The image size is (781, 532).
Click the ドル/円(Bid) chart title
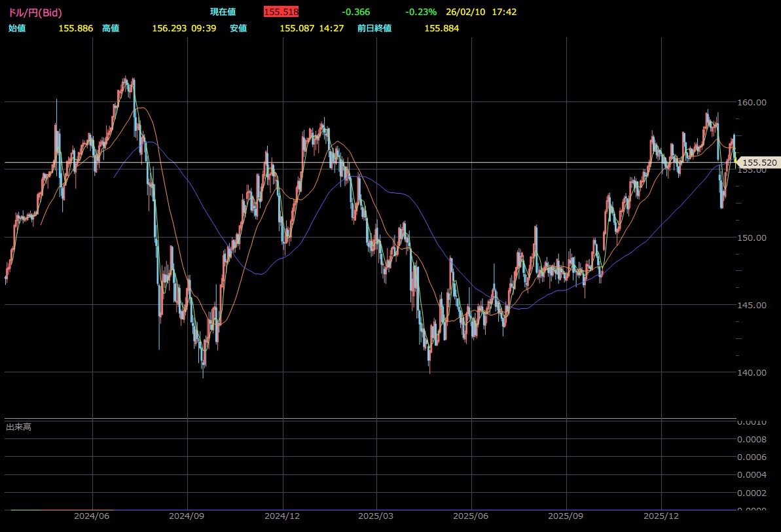(x=35, y=12)
